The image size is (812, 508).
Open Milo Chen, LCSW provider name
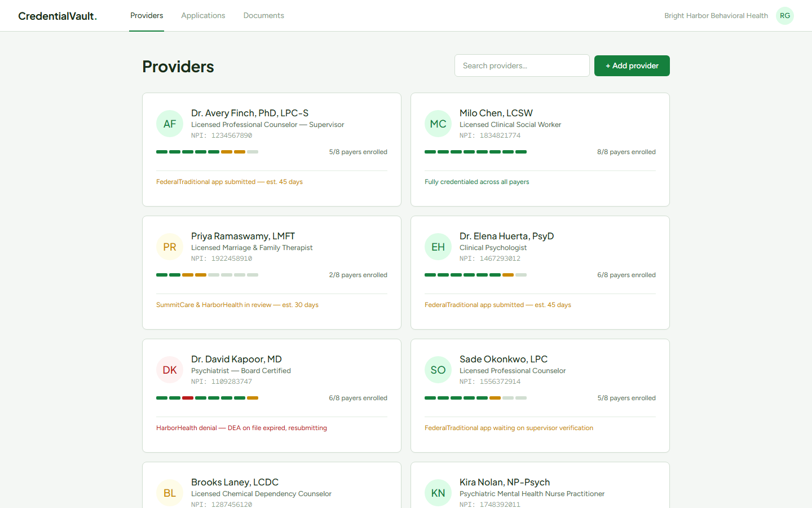click(496, 113)
